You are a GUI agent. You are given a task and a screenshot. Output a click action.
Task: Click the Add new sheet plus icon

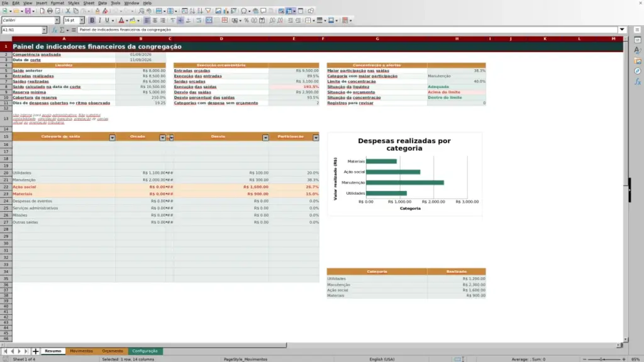click(x=35, y=351)
